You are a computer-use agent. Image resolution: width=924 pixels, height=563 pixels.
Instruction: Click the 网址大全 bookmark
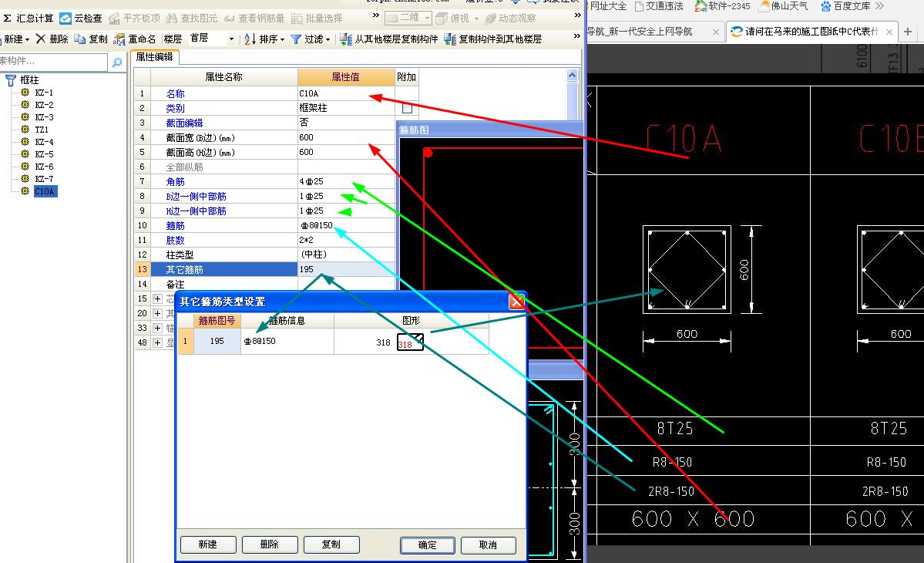tap(608, 6)
